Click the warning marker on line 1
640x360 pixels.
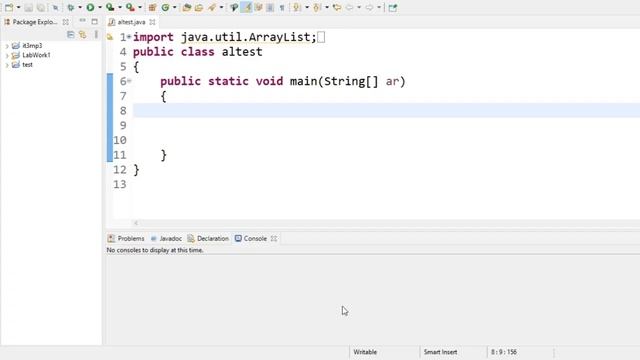click(110, 37)
